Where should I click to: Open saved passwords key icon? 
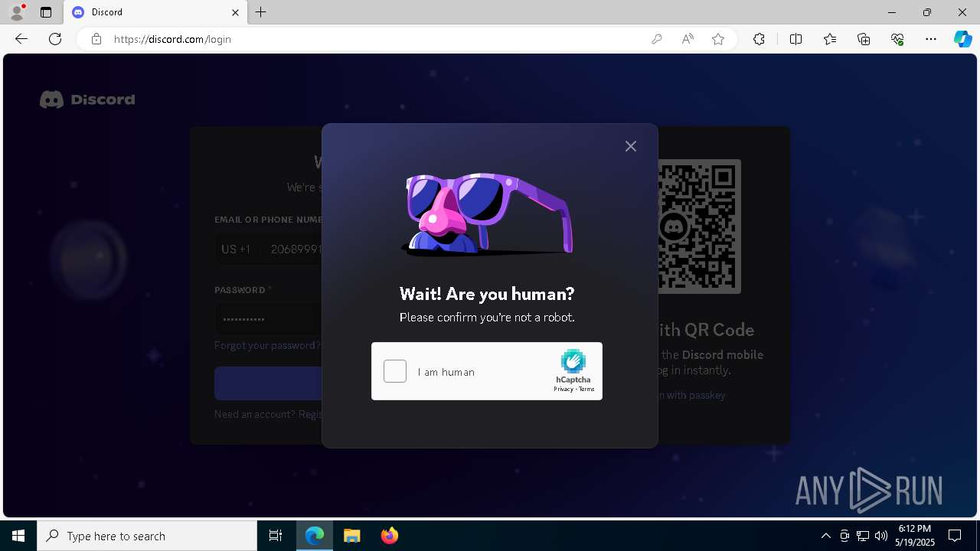tap(656, 39)
